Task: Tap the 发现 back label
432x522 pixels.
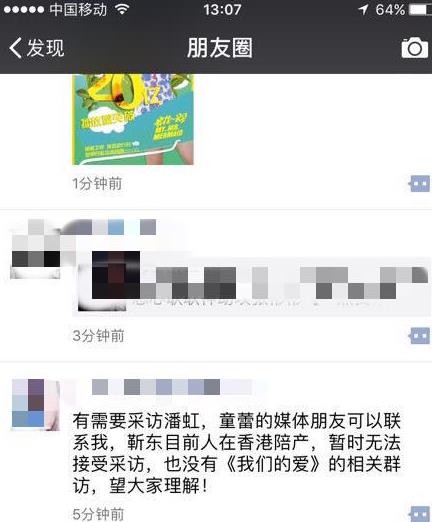Action: tap(45, 48)
